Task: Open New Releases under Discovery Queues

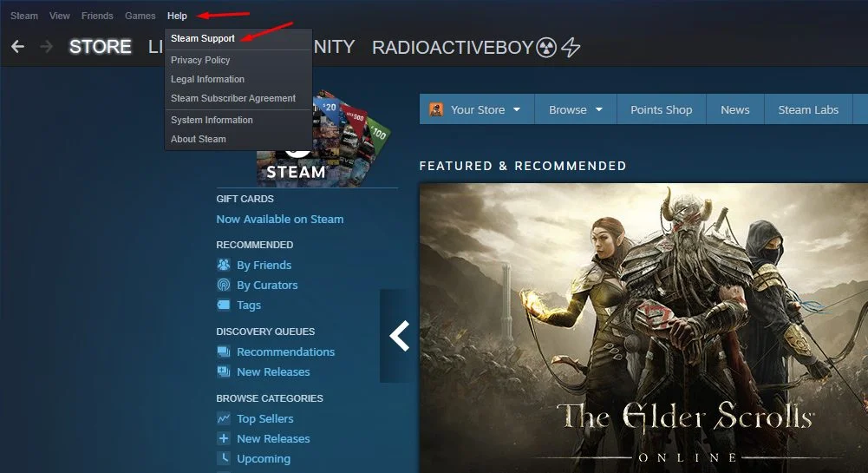Action: [273, 371]
